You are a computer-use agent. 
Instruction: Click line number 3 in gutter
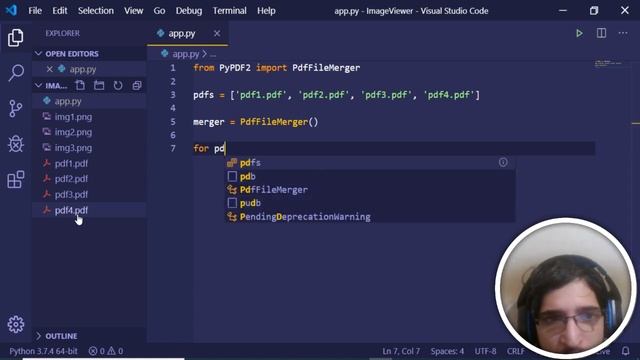(173, 95)
